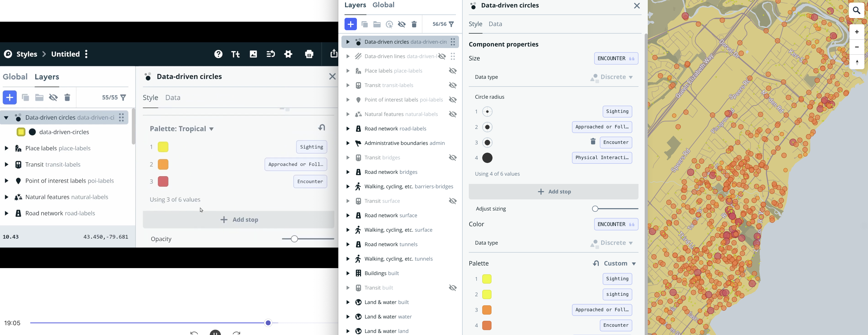This screenshot has height=335, width=868.
Task: Click the duplicate layer icon
Action: click(364, 24)
